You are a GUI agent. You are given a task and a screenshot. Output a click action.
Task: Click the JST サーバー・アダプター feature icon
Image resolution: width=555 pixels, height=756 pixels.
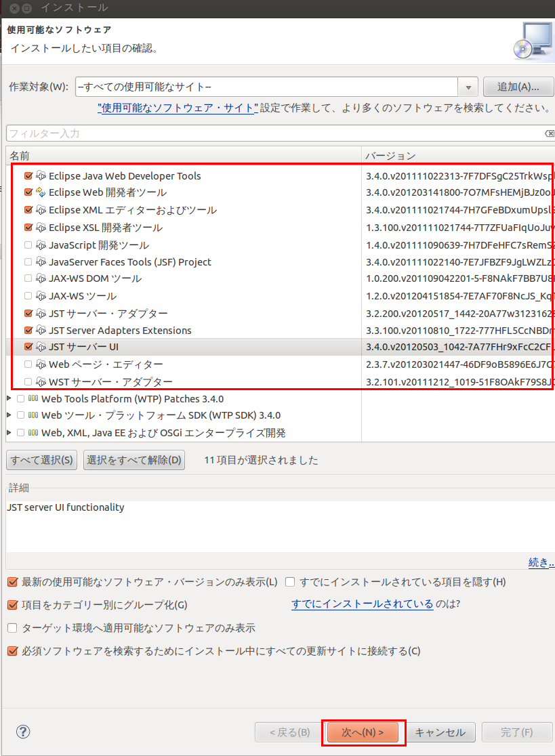click(x=41, y=314)
